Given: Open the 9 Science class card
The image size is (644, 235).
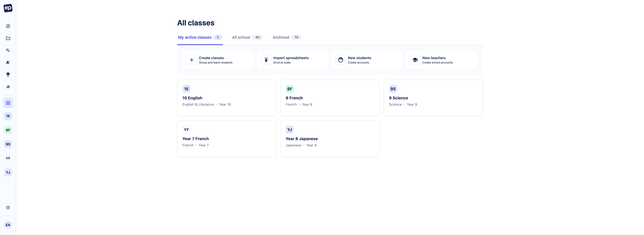Looking at the screenshot, I should [x=433, y=98].
